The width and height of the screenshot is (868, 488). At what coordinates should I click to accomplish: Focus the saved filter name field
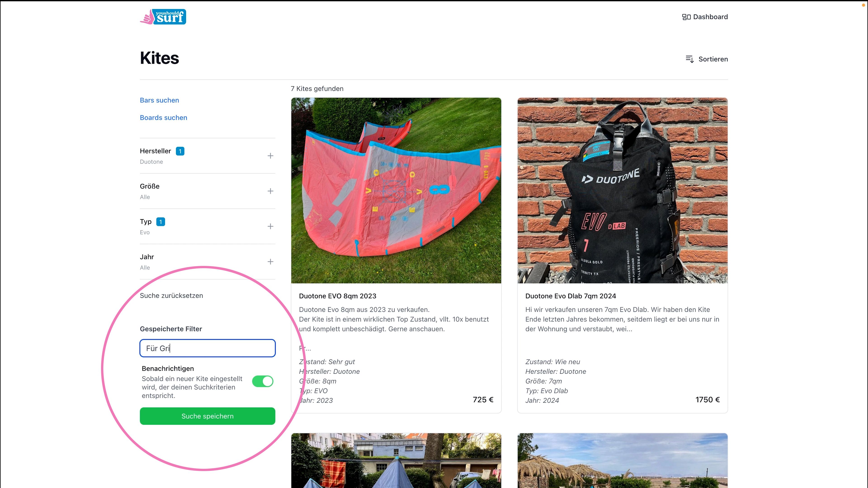tap(208, 348)
